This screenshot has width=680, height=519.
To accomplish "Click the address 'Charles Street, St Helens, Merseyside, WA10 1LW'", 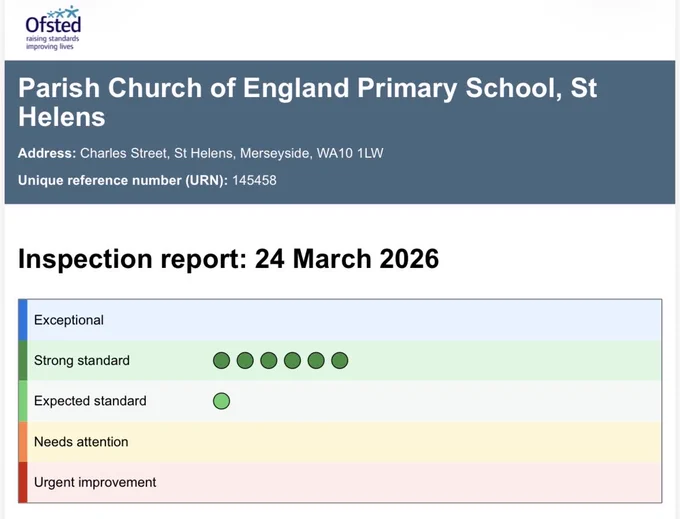I will coord(232,153).
